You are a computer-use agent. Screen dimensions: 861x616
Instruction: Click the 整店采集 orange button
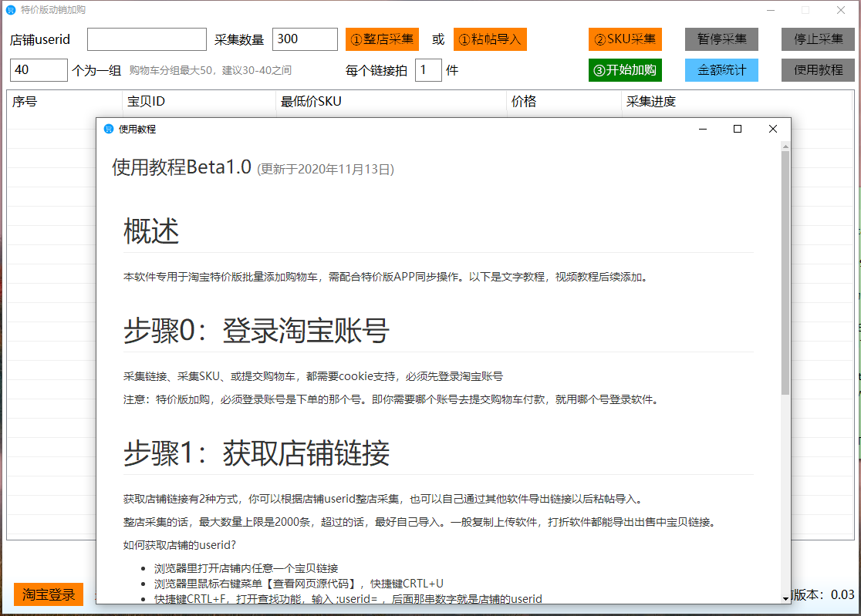pyautogui.click(x=381, y=39)
